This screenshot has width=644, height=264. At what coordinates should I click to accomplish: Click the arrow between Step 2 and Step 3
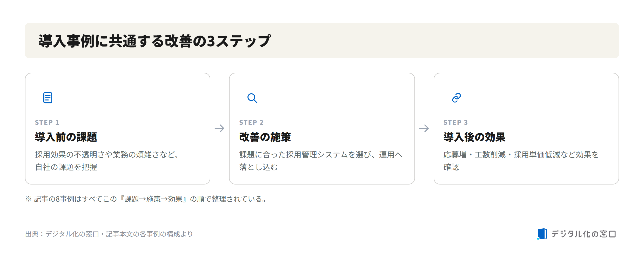(424, 128)
